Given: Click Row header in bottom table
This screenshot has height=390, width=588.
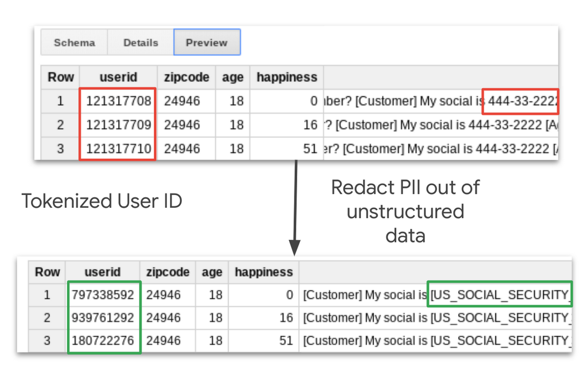Looking at the screenshot, I should coord(47,272).
